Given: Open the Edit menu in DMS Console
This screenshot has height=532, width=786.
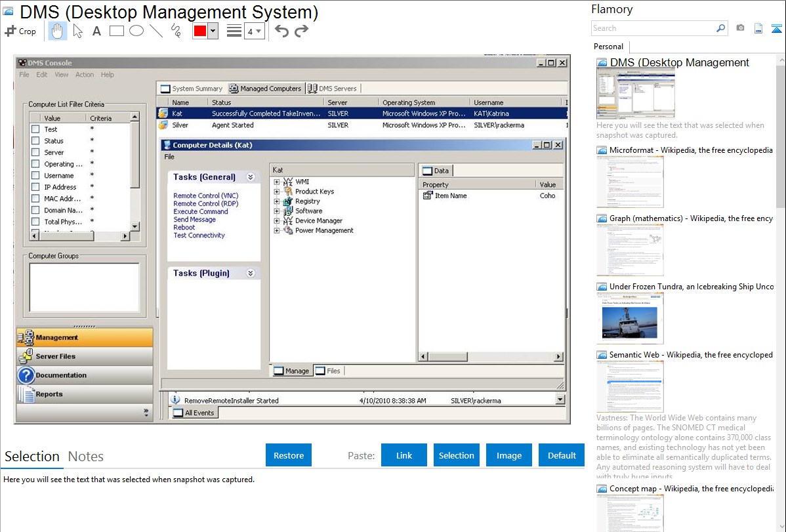Looking at the screenshot, I should pyautogui.click(x=41, y=75).
